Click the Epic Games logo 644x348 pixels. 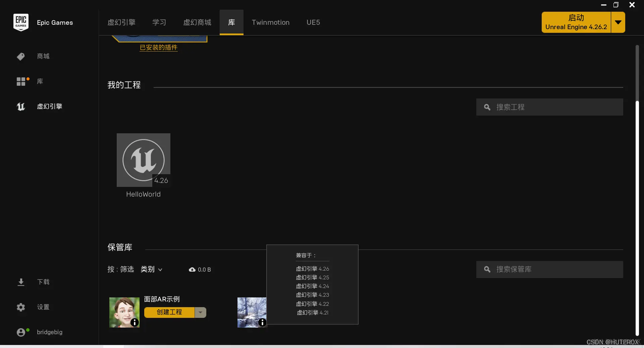click(x=21, y=22)
